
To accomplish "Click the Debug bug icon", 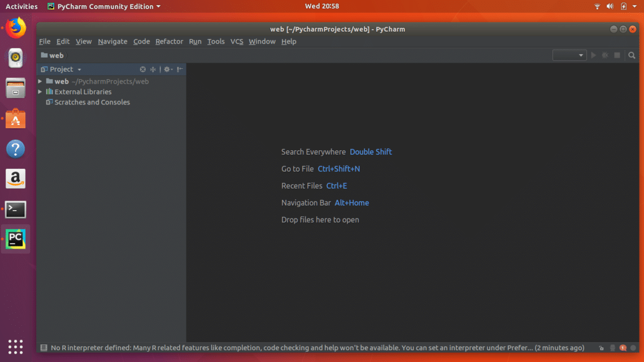I will click(x=605, y=55).
